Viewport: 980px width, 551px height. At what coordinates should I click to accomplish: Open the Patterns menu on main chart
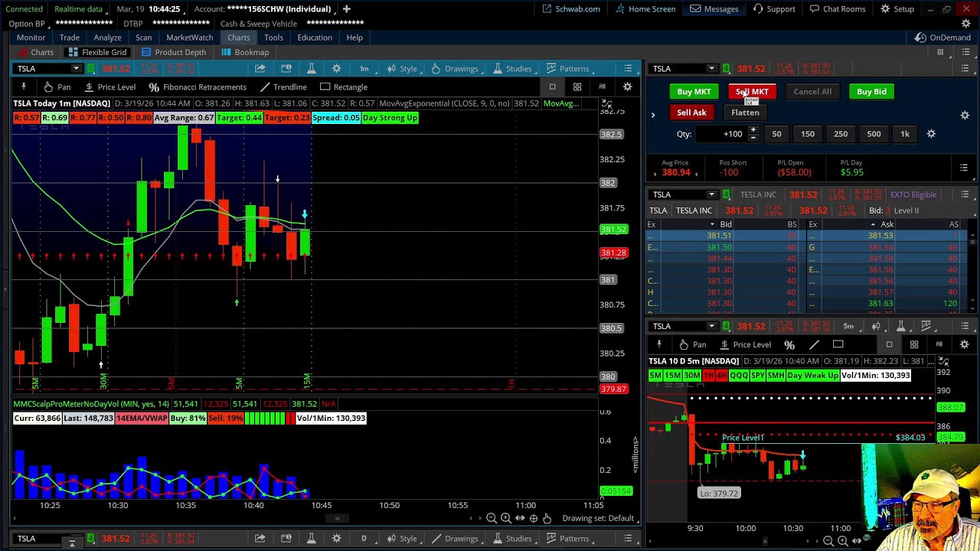(567, 69)
